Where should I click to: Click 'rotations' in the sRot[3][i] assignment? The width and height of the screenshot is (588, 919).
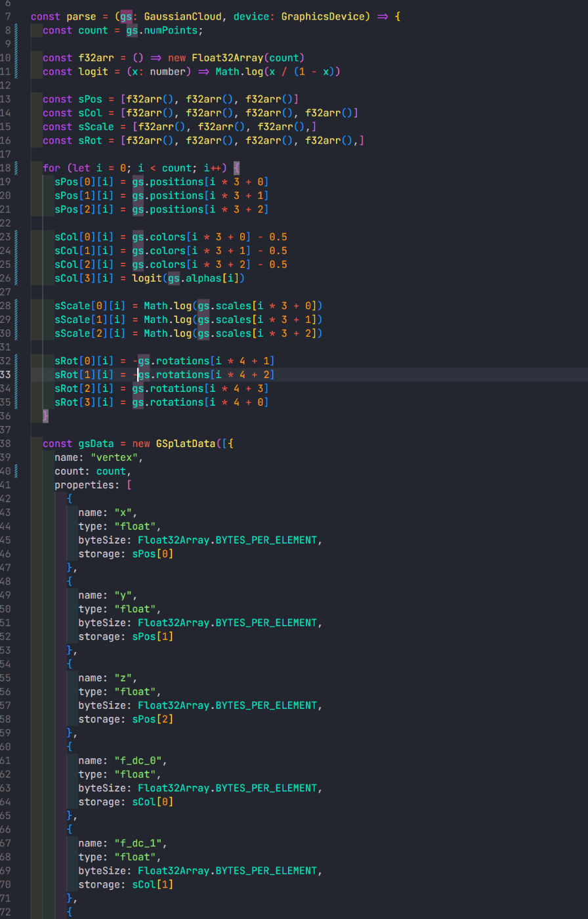point(177,402)
